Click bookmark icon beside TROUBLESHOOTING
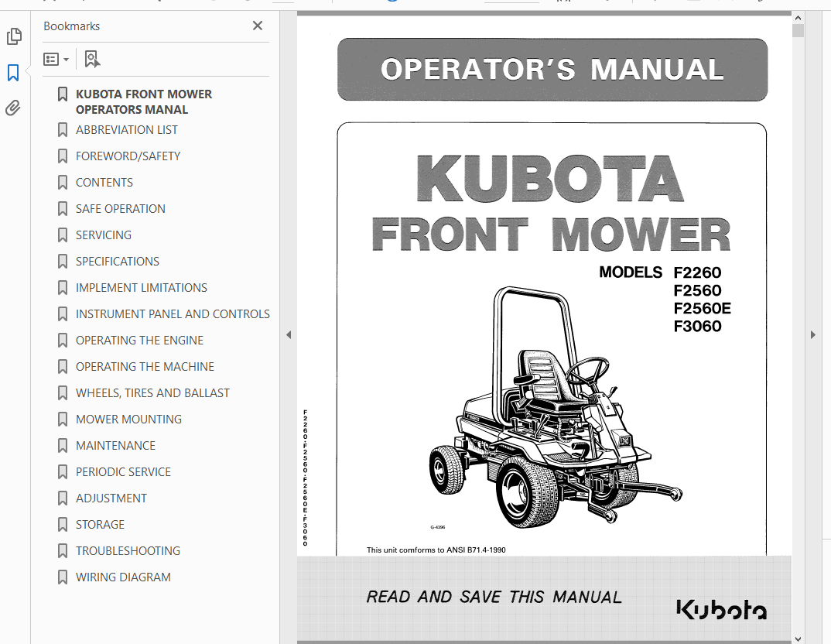831x644 pixels. (63, 551)
